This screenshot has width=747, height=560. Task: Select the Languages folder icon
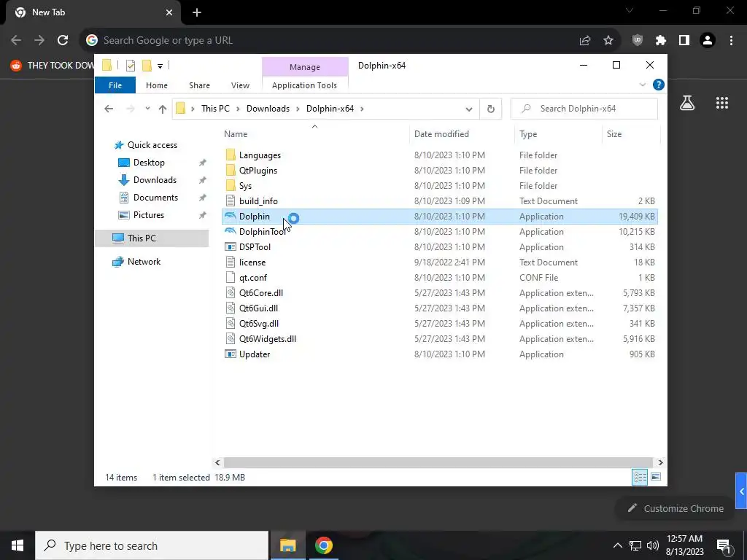pyautogui.click(x=231, y=155)
